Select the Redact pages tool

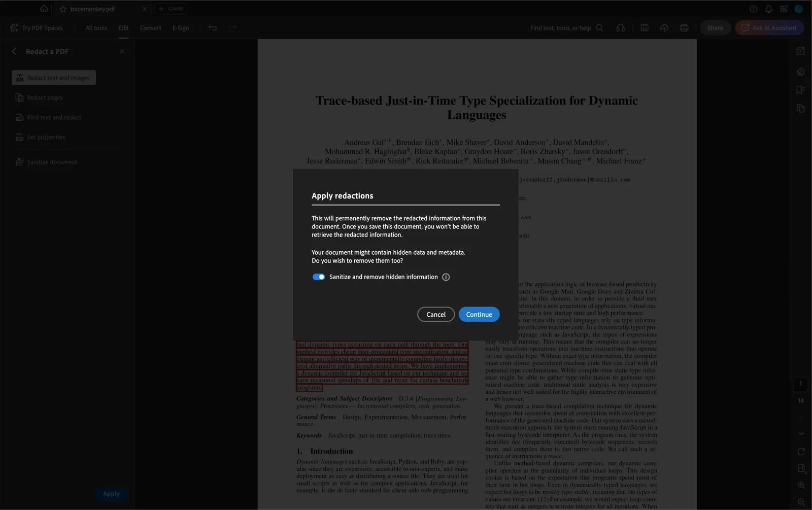[40, 97]
